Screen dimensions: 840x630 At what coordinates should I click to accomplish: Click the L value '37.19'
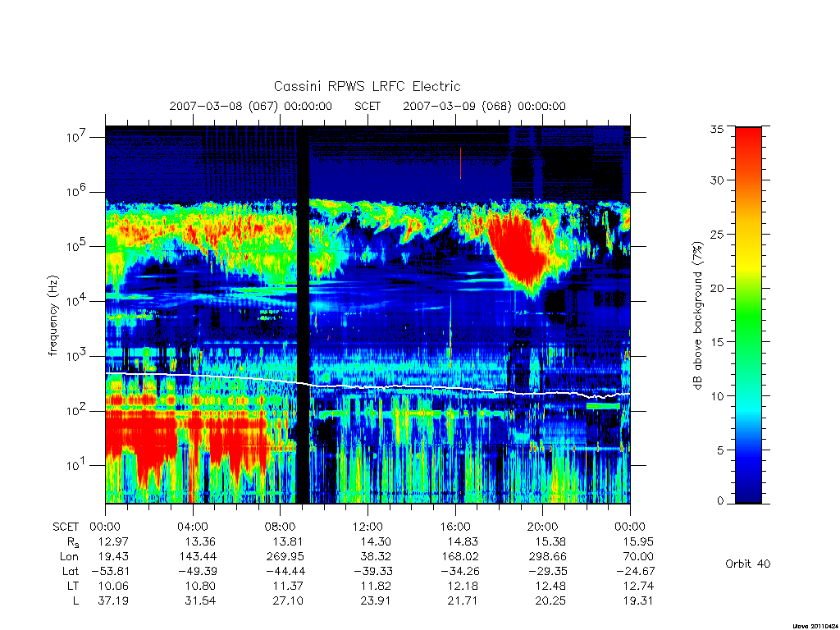[x=113, y=600]
